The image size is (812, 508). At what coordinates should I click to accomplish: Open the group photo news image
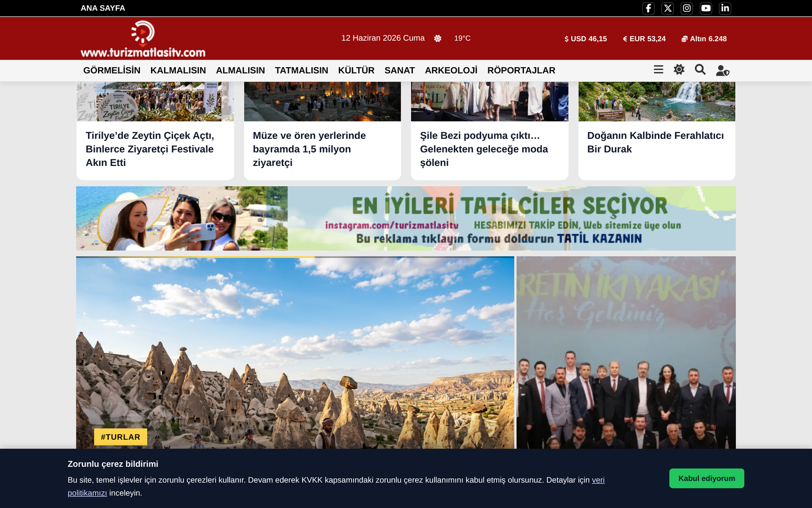[x=626, y=353]
